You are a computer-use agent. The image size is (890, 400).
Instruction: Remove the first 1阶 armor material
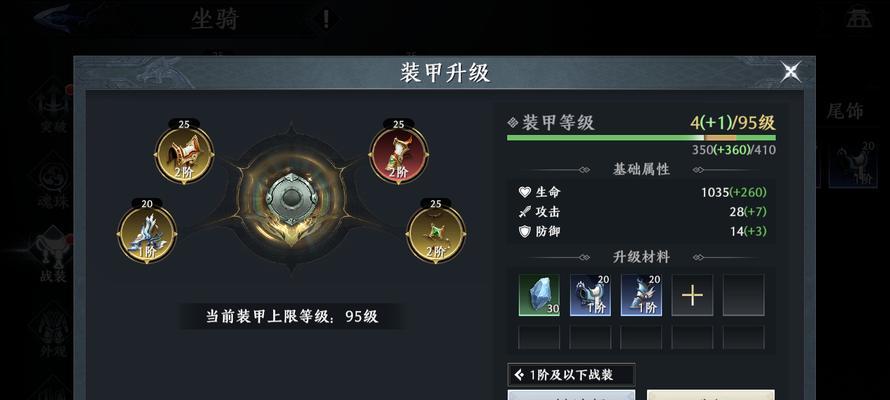pyautogui.click(x=590, y=295)
